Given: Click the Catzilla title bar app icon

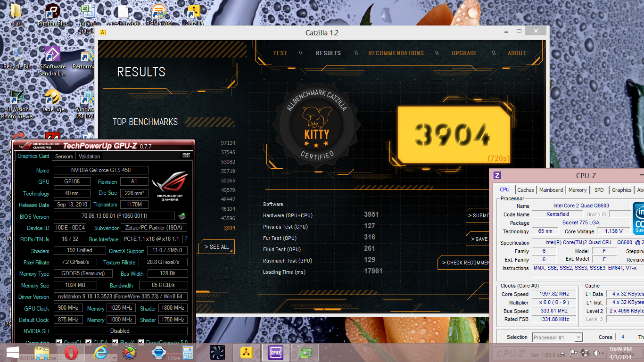Looking at the screenshot, I should point(102,33).
